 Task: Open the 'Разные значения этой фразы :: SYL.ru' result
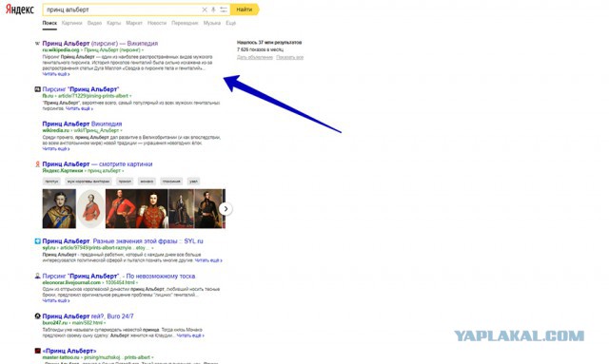[x=123, y=241]
